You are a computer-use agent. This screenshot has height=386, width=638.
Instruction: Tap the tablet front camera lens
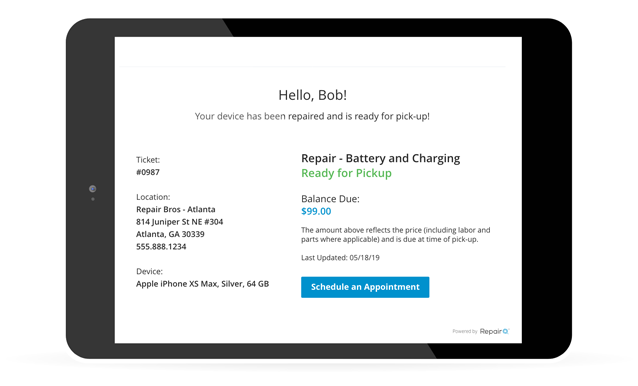point(93,189)
